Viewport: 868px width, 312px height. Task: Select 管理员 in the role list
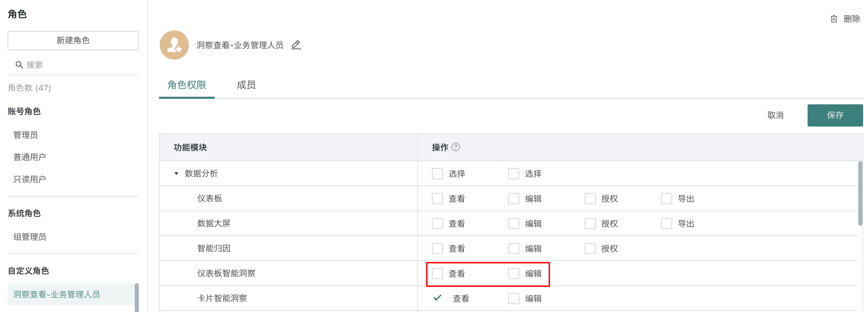[x=26, y=135]
